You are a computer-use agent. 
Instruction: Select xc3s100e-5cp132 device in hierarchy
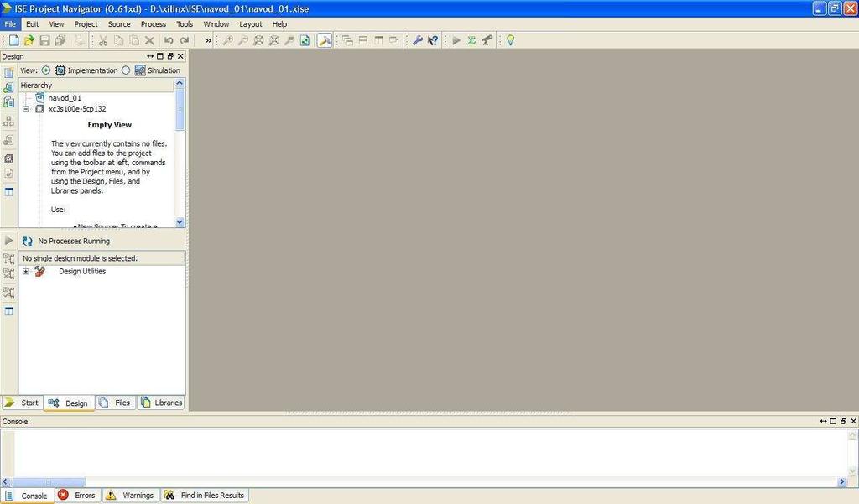(76, 109)
